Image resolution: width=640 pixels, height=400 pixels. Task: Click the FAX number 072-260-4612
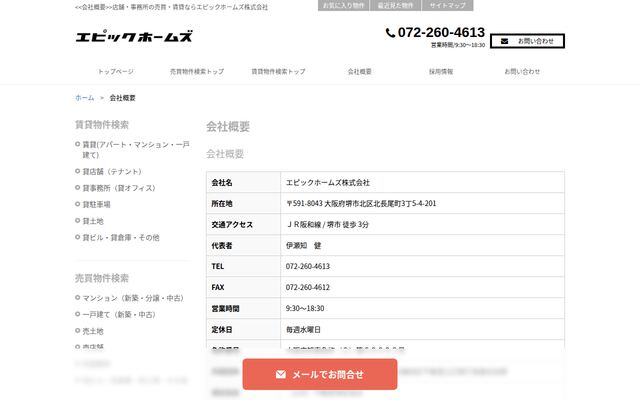(x=308, y=288)
